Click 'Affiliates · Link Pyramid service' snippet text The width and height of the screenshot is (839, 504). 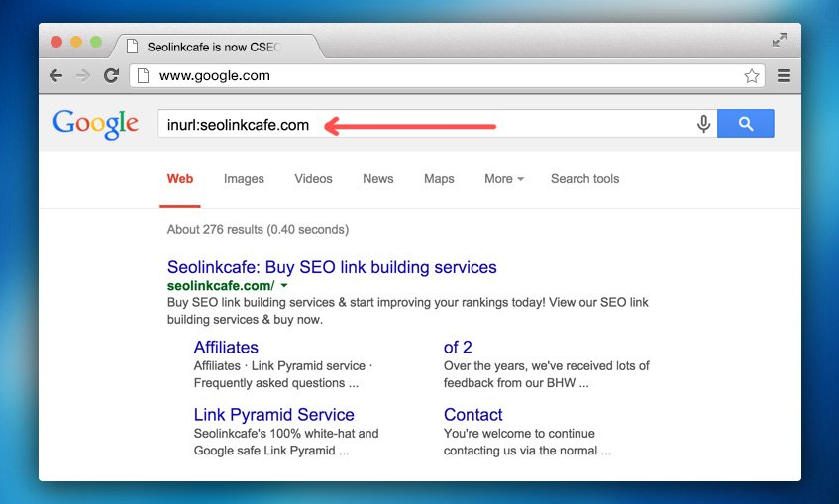click(x=283, y=374)
